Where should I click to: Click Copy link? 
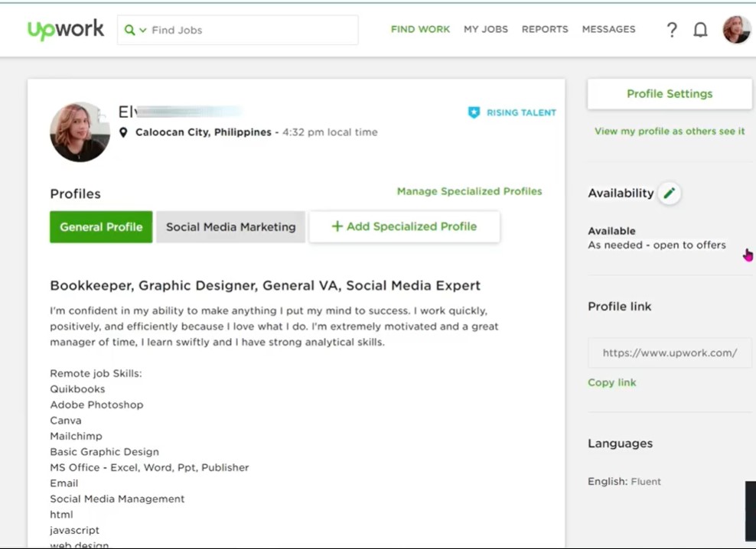612,383
